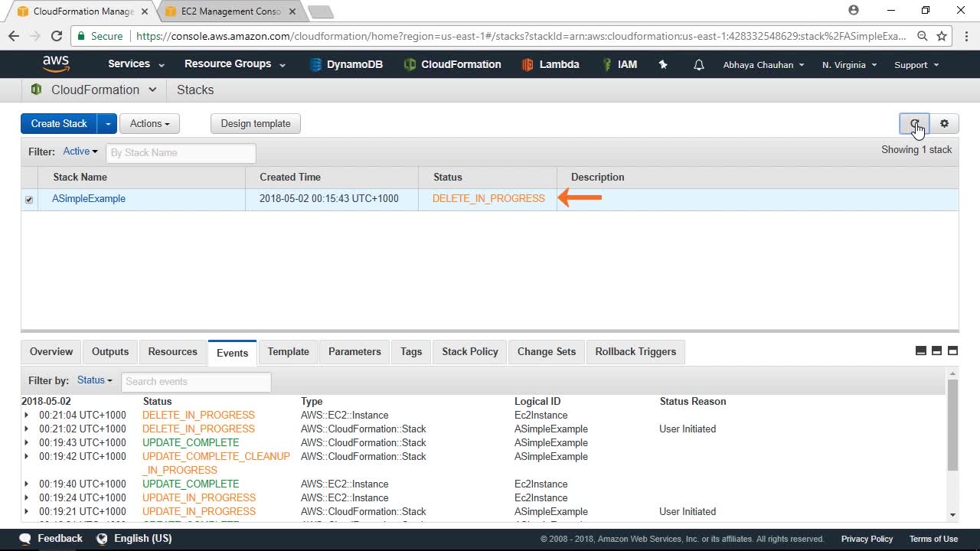Switch to the Outputs tab
The height and width of the screenshot is (551, 980).
click(110, 351)
